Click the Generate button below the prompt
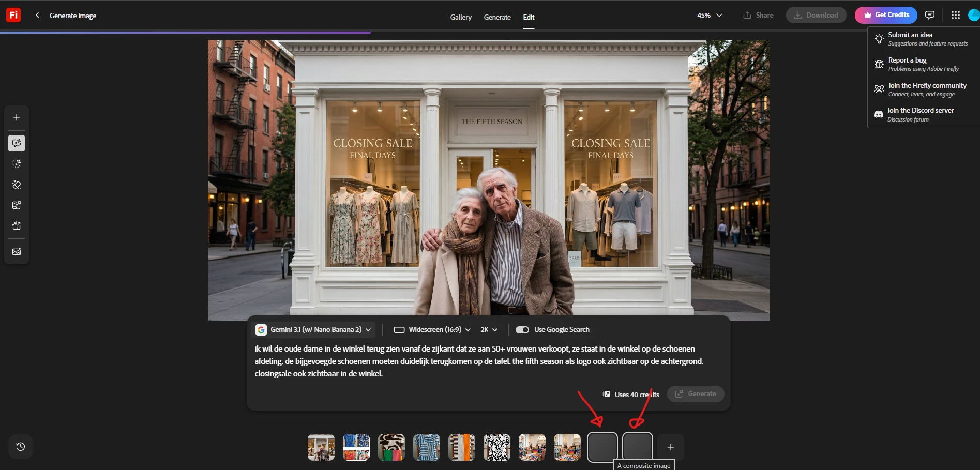 [696, 394]
